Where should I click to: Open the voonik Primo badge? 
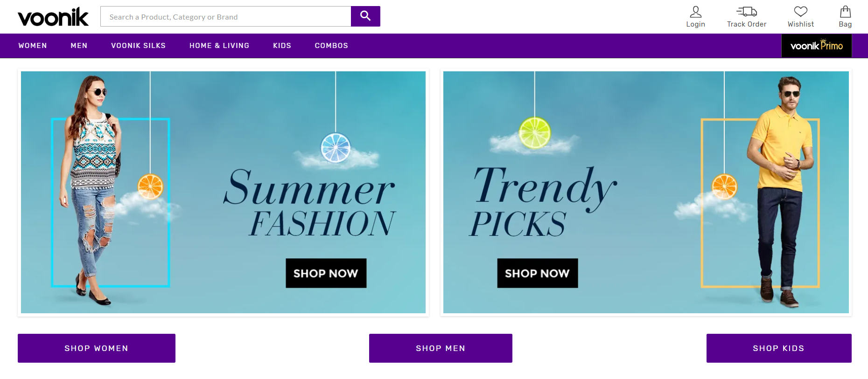point(816,46)
